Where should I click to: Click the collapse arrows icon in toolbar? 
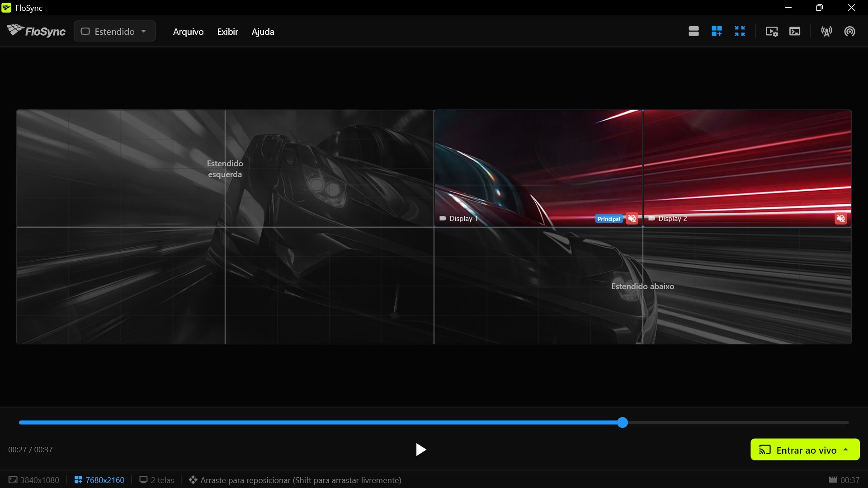tap(740, 31)
